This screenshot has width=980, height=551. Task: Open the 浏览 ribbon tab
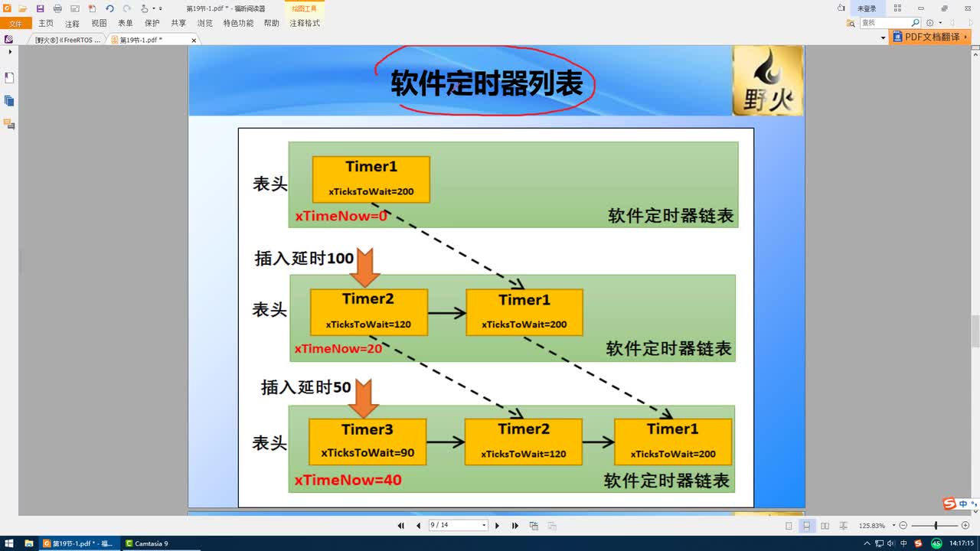[205, 24]
